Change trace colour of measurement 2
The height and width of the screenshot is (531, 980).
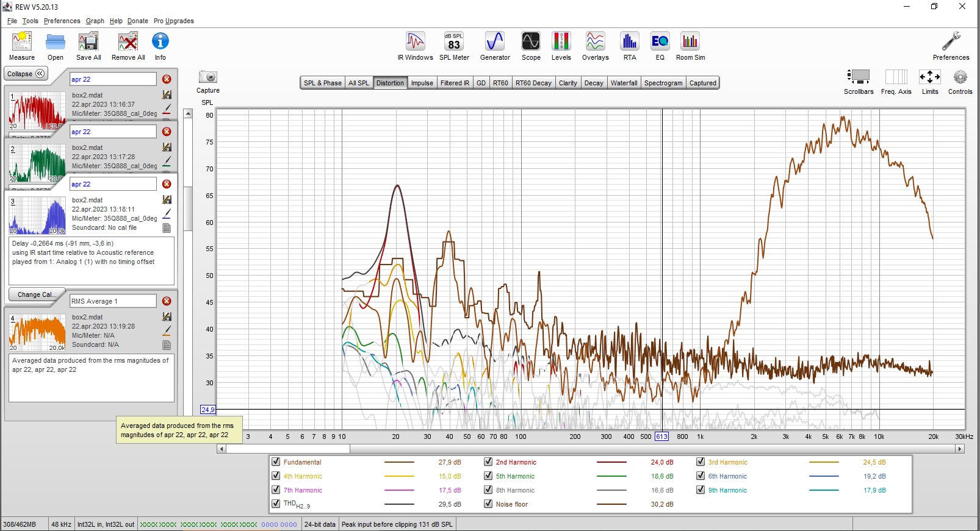tap(167, 162)
